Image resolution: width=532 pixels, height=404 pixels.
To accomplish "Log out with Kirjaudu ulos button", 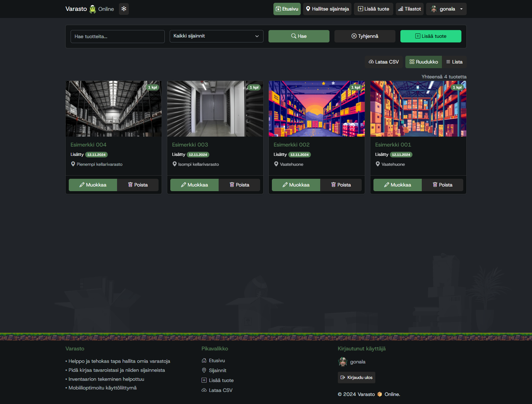I will 356,378.
